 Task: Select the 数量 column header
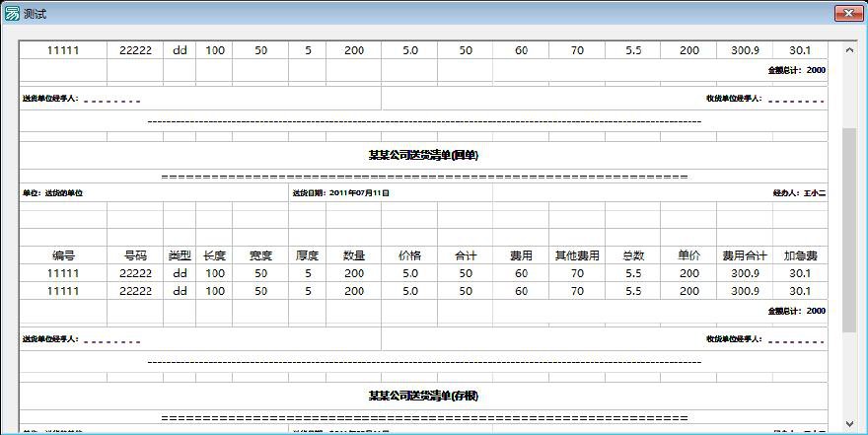click(x=354, y=254)
